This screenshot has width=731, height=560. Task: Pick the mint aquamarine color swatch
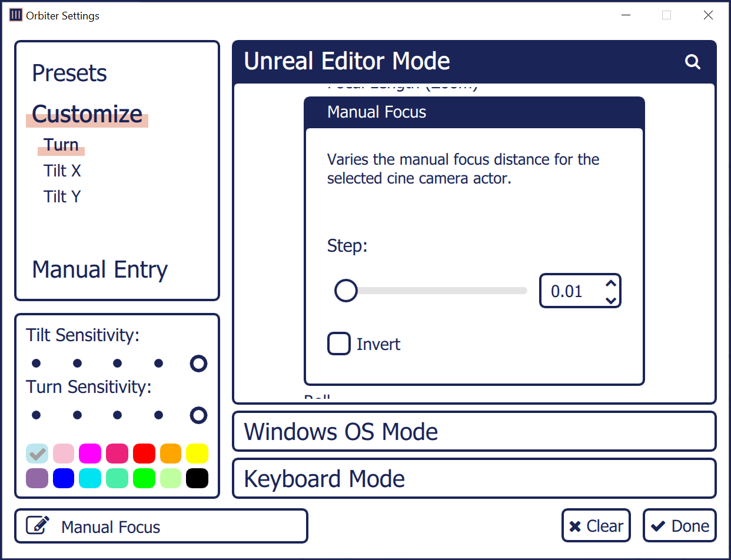pyautogui.click(x=117, y=478)
